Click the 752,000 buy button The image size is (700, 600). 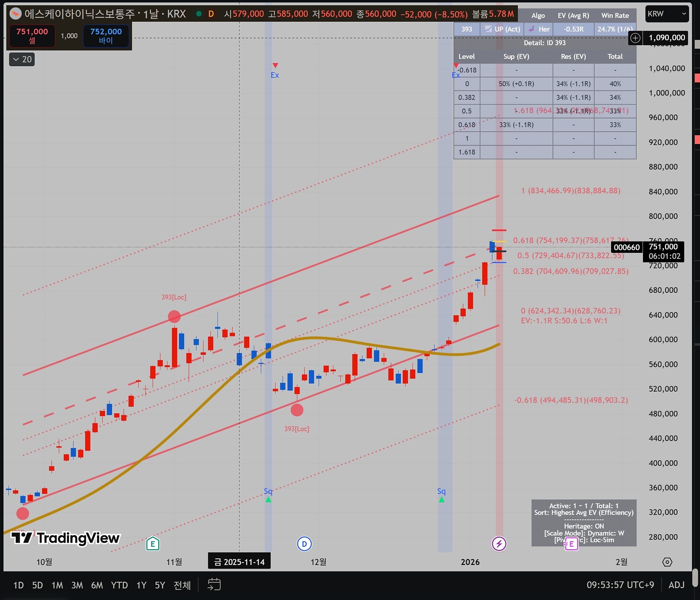[106, 36]
